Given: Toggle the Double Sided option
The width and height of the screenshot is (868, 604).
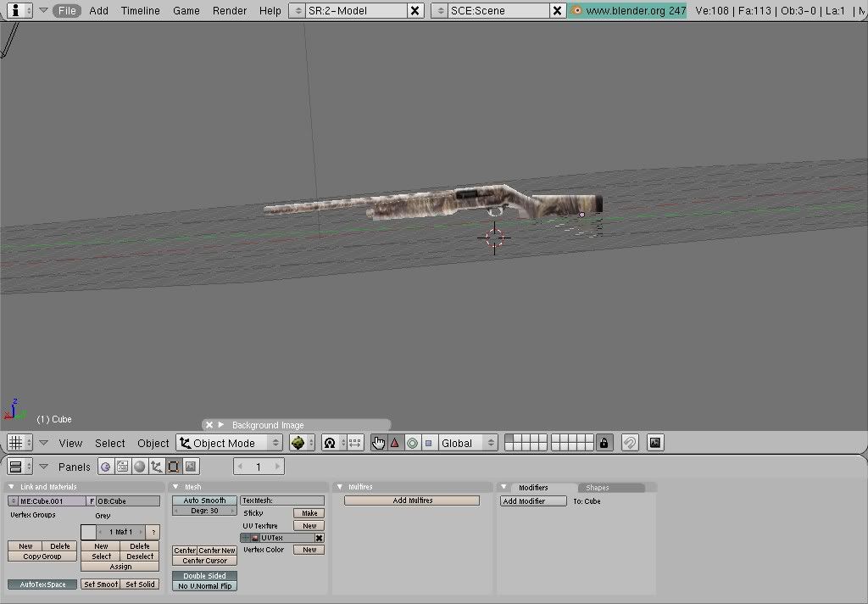Looking at the screenshot, I should [x=204, y=576].
